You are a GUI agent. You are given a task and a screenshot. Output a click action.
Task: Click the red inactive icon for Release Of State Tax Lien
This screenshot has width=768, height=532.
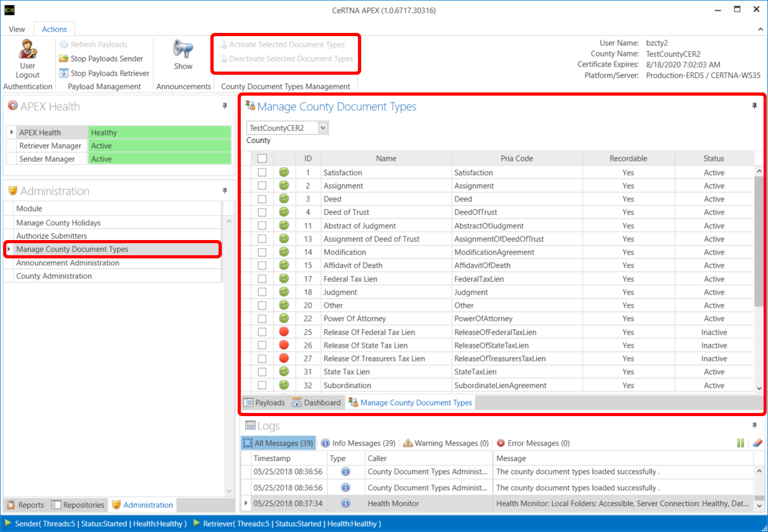tap(284, 345)
